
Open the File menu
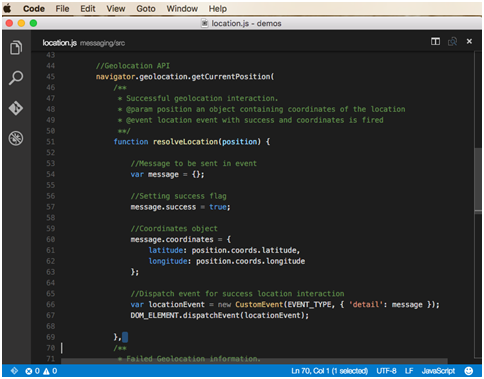[x=62, y=9]
